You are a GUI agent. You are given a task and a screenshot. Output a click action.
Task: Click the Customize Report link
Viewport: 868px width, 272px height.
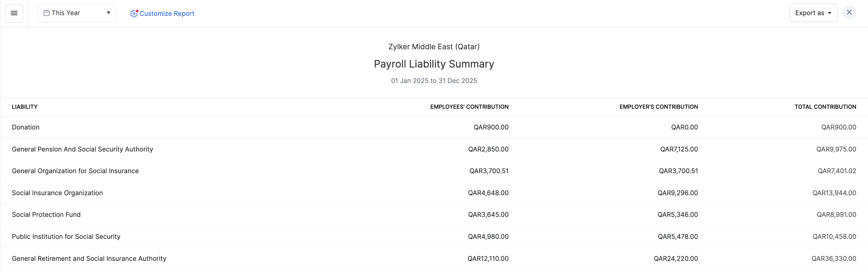coord(167,14)
